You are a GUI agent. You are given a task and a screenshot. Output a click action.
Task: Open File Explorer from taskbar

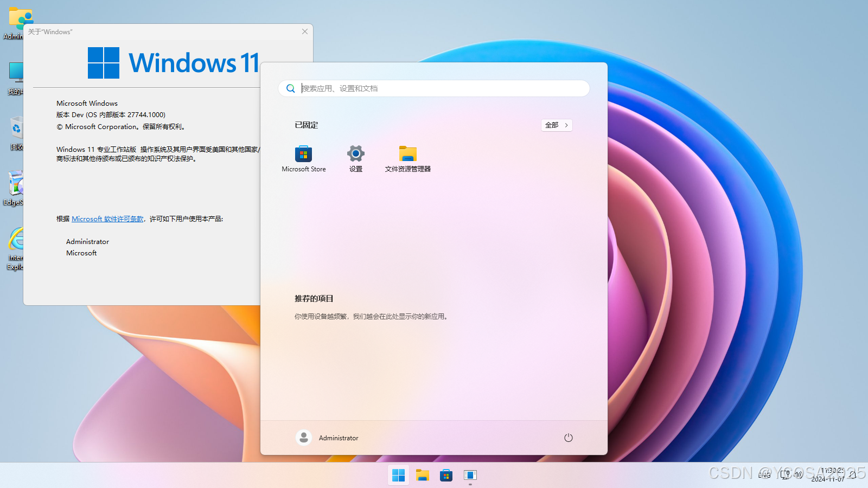[423, 475]
